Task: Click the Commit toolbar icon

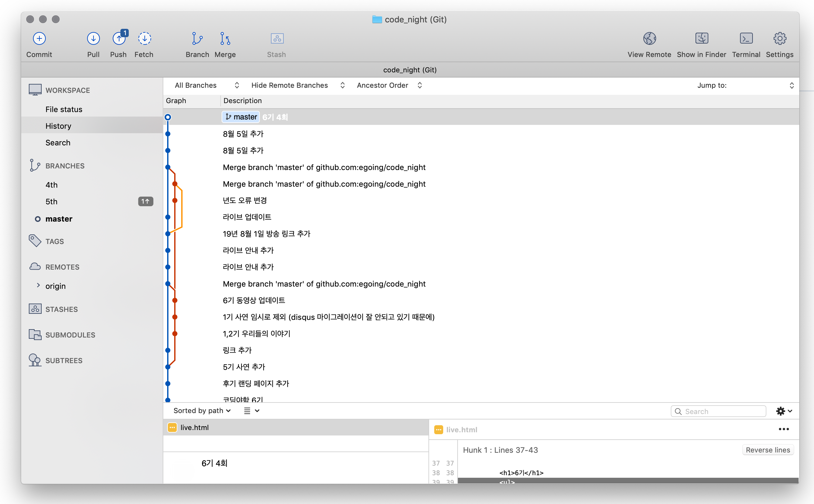Action: 39,39
